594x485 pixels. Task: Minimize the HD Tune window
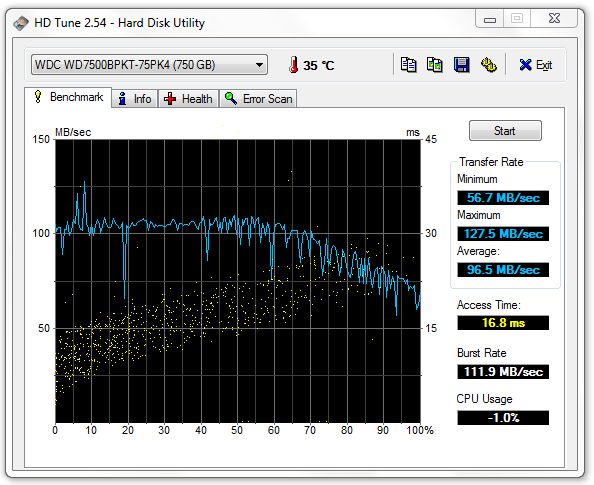click(x=490, y=19)
